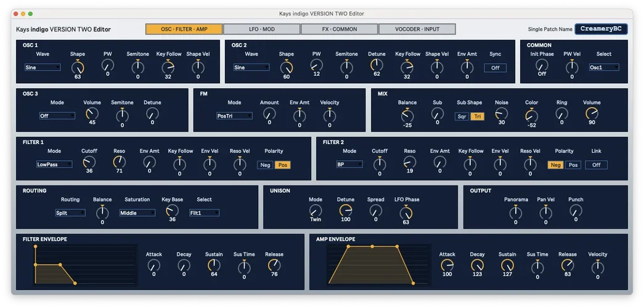Click the MIX Sub knob

click(x=438, y=113)
